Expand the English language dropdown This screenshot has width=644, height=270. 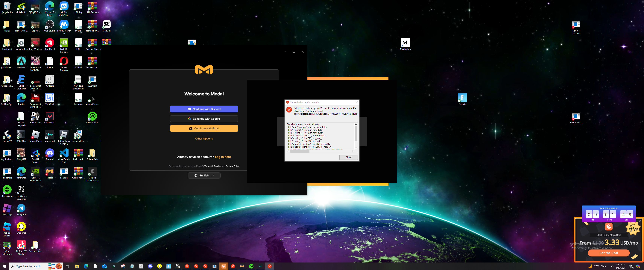coord(204,175)
